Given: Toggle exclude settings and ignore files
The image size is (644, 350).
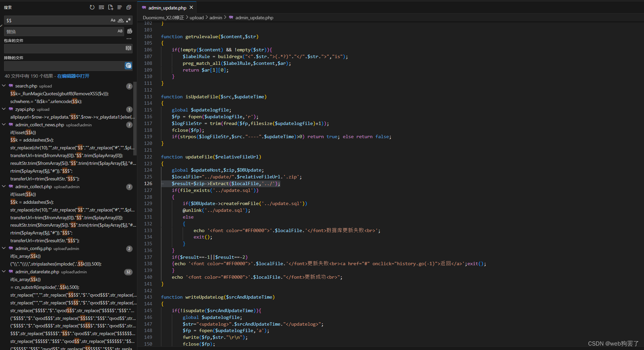Looking at the screenshot, I should click(129, 66).
